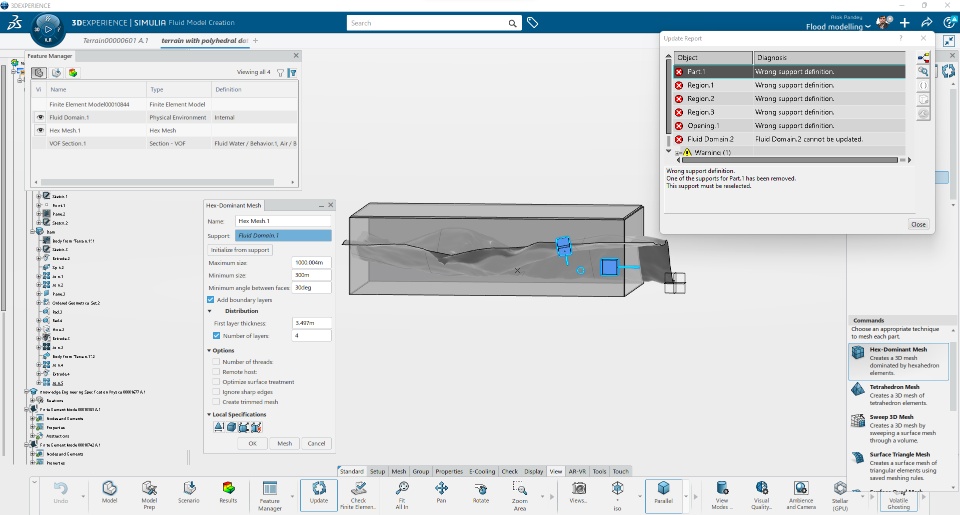Open the Undo dropdown arrow
This screenshot has width=960, height=515.
[83, 496]
